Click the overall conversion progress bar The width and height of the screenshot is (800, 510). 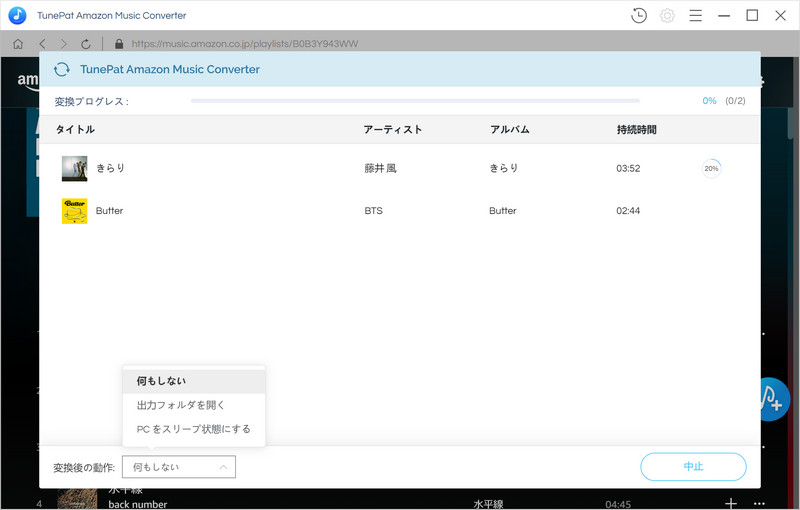pos(415,101)
